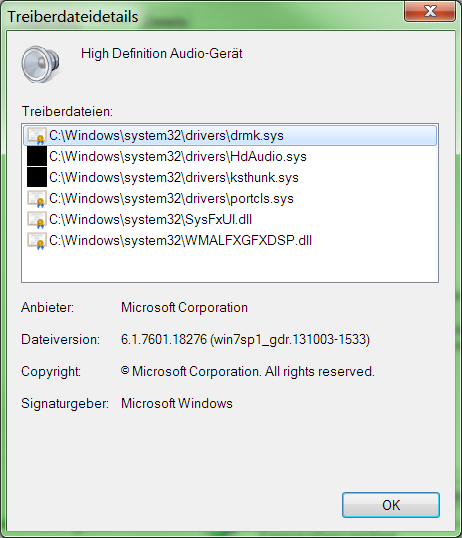Click the certificate icon beside drmk.sys
462x538 pixels.
point(37,136)
